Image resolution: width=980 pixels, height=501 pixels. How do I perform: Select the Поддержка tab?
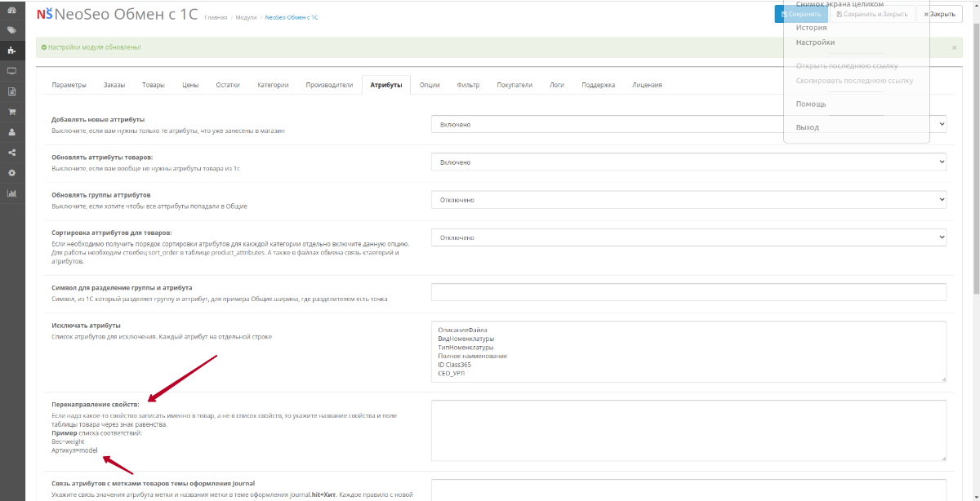[x=598, y=85]
